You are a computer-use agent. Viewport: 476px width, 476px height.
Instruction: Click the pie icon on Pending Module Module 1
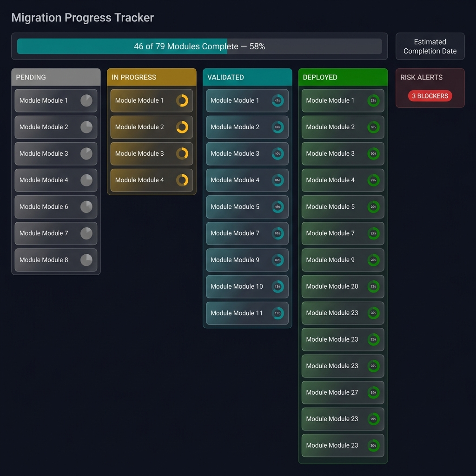pyautogui.click(x=86, y=100)
